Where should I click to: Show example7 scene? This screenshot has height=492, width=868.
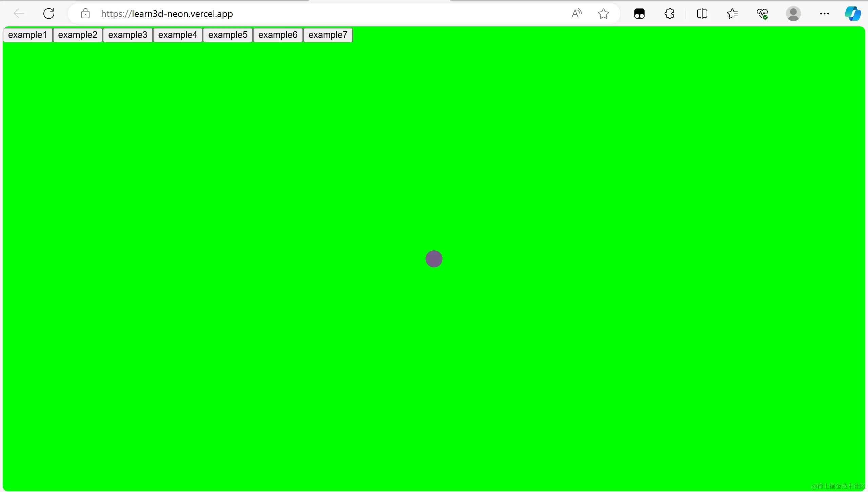click(x=328, y=35)
